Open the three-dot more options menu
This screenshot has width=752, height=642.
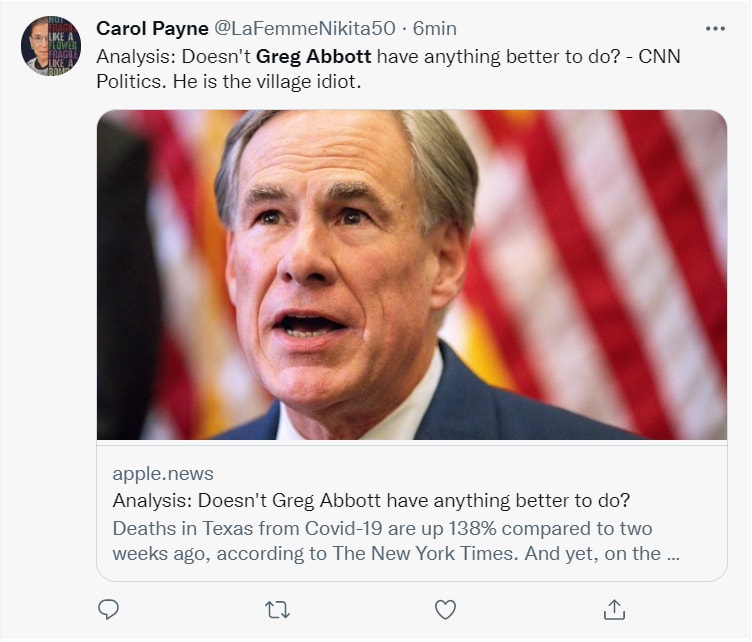coord(714,28)
